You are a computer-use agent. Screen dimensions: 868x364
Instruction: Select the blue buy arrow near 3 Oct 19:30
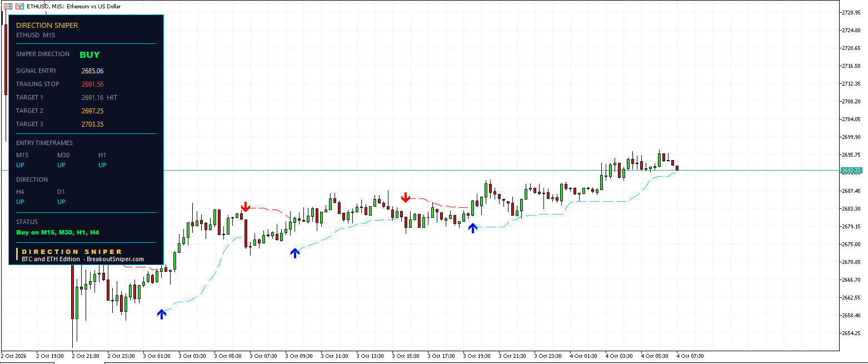pos(473,228)
